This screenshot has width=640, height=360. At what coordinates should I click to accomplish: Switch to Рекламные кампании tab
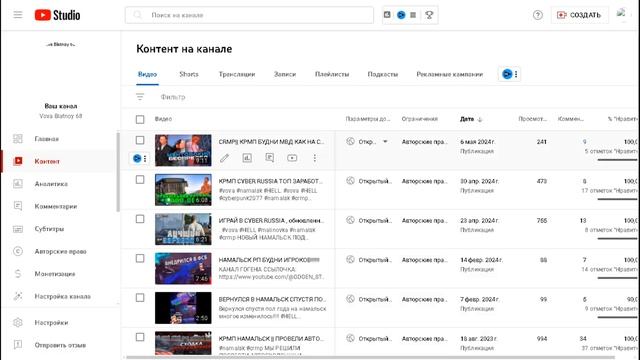click(449, 74)
